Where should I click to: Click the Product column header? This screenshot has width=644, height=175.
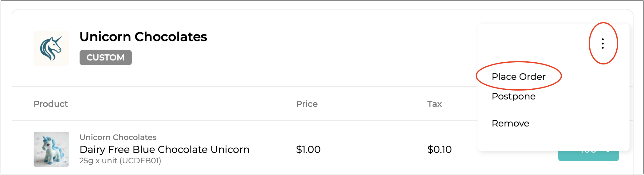51,104
